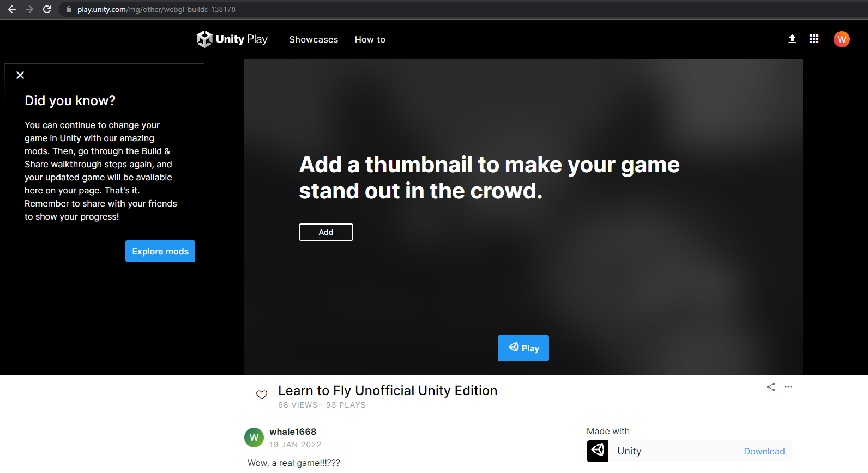The width and height of the screenshot is (868, 473).
Task: Click the Unity Play logo
Action: [x=232, y=39]
